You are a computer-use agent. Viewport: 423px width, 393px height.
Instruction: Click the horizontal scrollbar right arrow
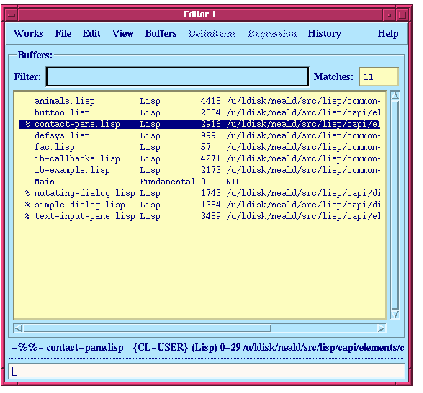coord(381,329)
